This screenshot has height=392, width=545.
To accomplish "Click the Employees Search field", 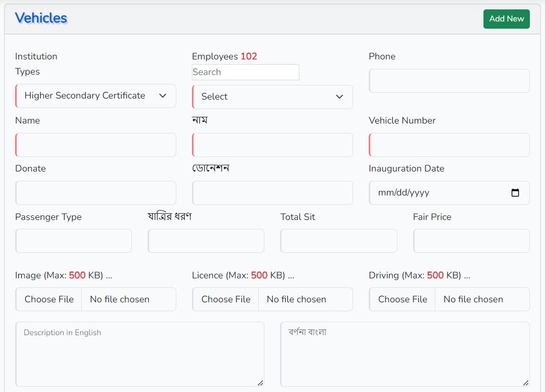I will tap(246, 72).
